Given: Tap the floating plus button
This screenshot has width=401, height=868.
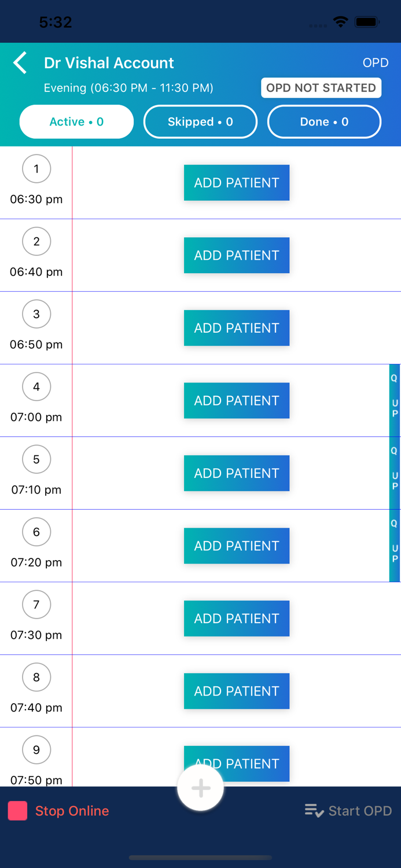Looking at the screenshot, I should click(x=200, y=788).
